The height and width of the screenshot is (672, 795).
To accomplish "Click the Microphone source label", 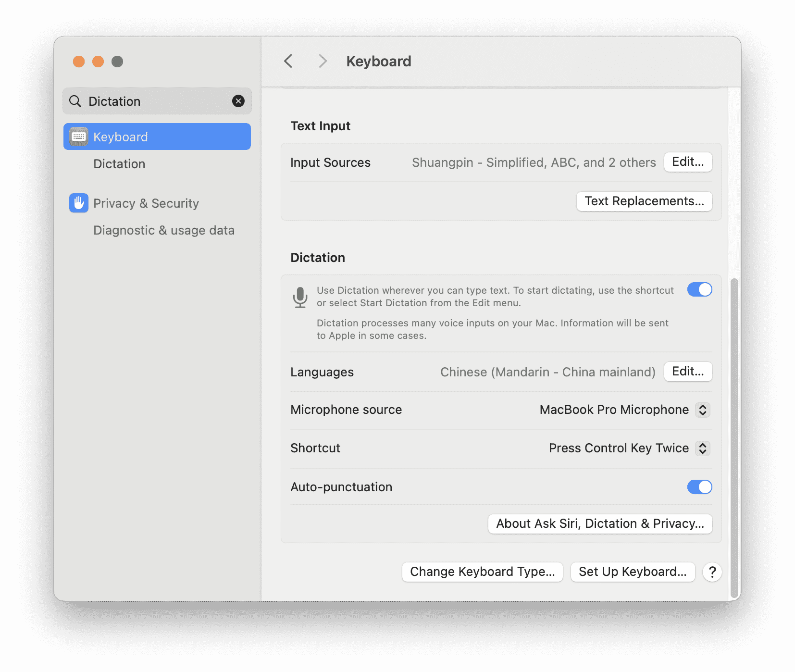I will point(346,410).
